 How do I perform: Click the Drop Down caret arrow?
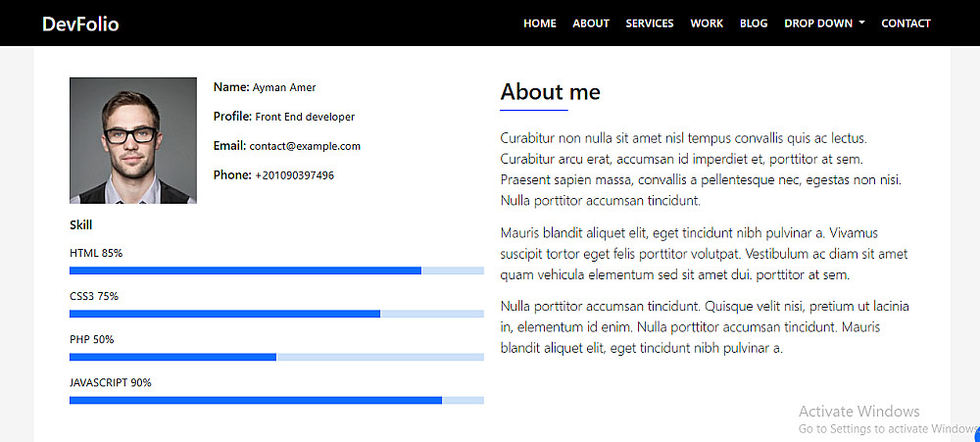coord(861,24)
